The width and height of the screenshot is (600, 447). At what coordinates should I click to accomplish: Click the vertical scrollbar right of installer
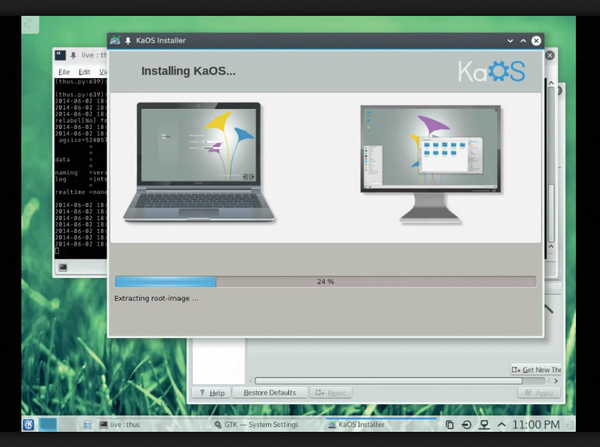[551, 165]
